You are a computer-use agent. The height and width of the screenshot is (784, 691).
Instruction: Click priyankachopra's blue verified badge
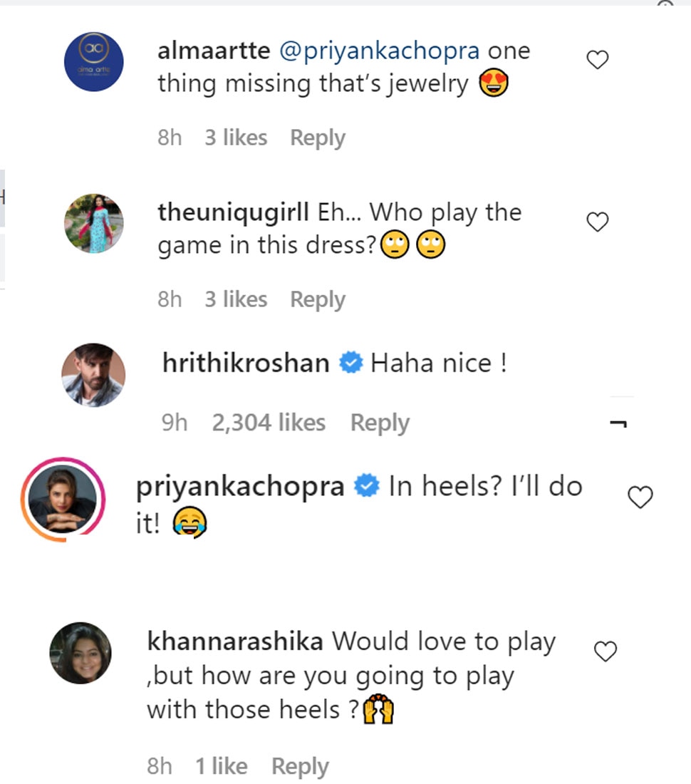point(367,488)
